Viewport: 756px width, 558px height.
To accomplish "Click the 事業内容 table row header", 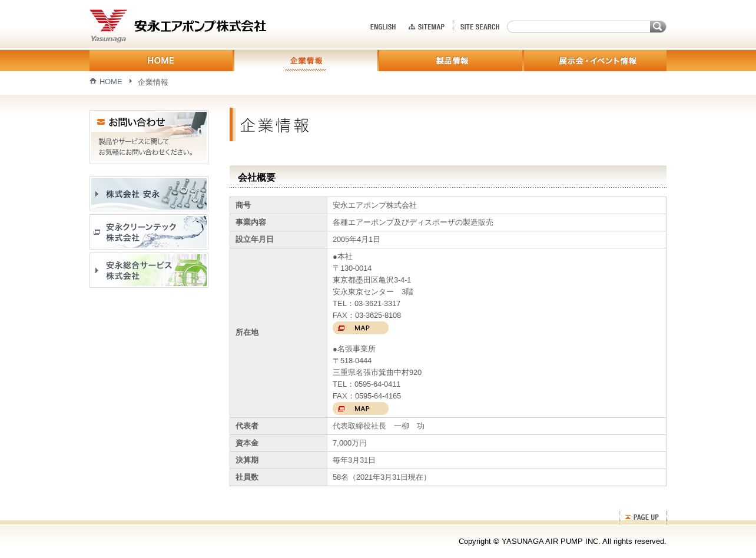I will (278, 222).
